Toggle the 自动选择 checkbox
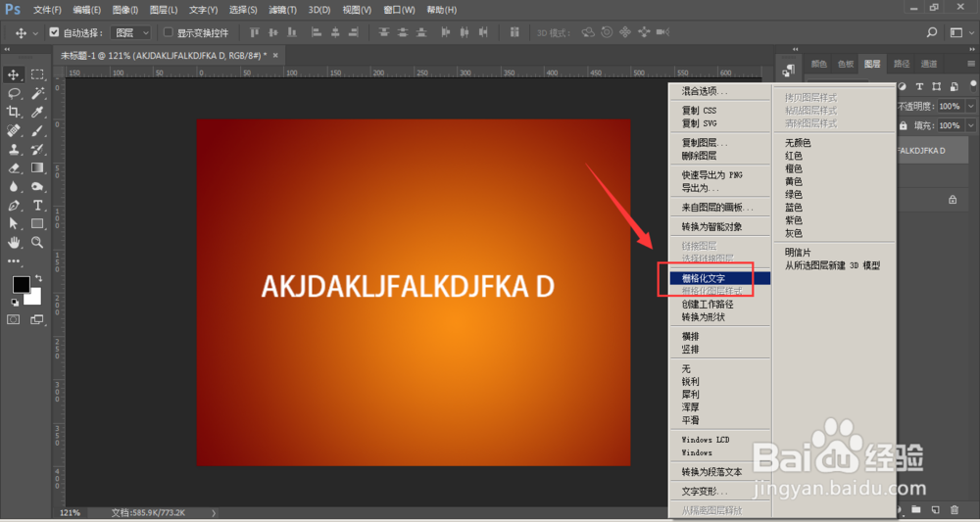Image resolution: width=980 pixels, height=522 pixels. pyautogui.click(x=54, y=32)
